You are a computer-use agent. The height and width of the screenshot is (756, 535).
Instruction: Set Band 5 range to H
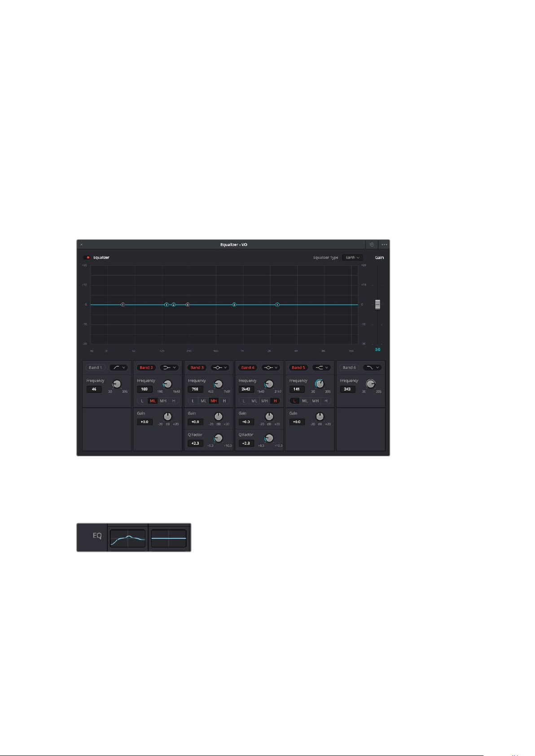click(x=326, y=401)
